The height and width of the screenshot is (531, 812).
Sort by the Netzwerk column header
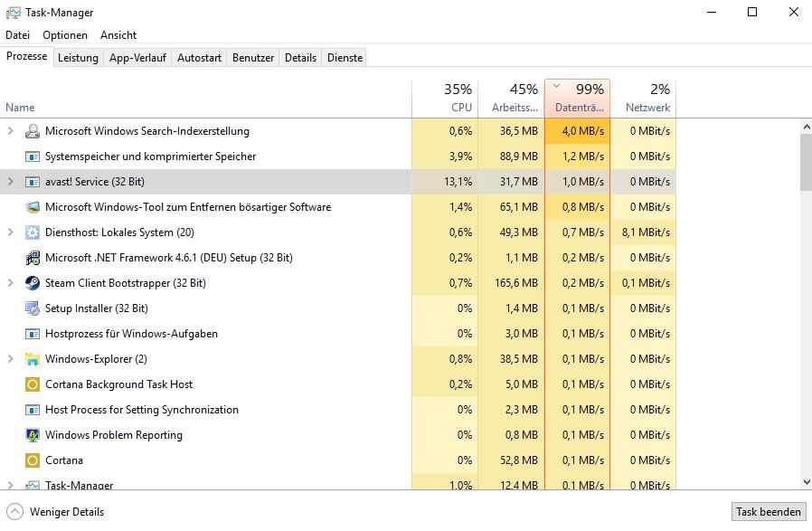point(643,99)
